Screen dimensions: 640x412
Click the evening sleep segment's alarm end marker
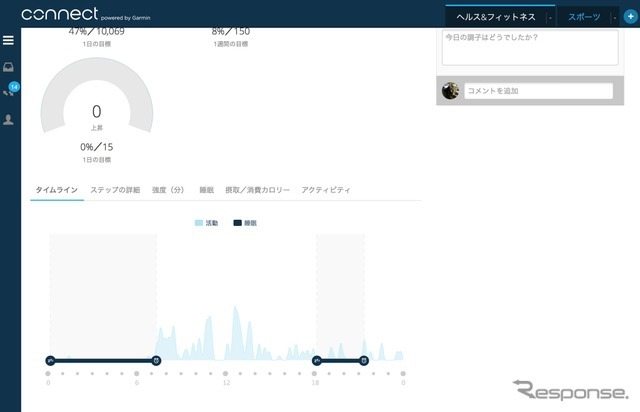tap(364, 360)
